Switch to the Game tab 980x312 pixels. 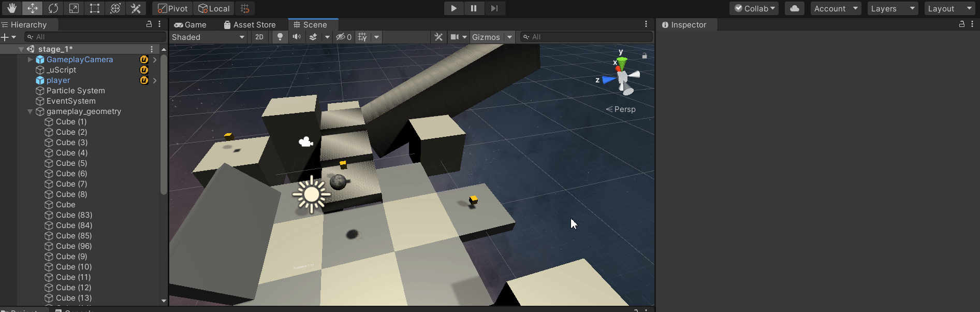[190, 24]
